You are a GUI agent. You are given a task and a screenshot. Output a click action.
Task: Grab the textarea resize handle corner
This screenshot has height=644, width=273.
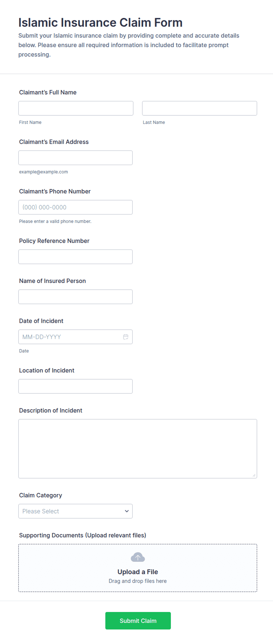coord(254,475)
